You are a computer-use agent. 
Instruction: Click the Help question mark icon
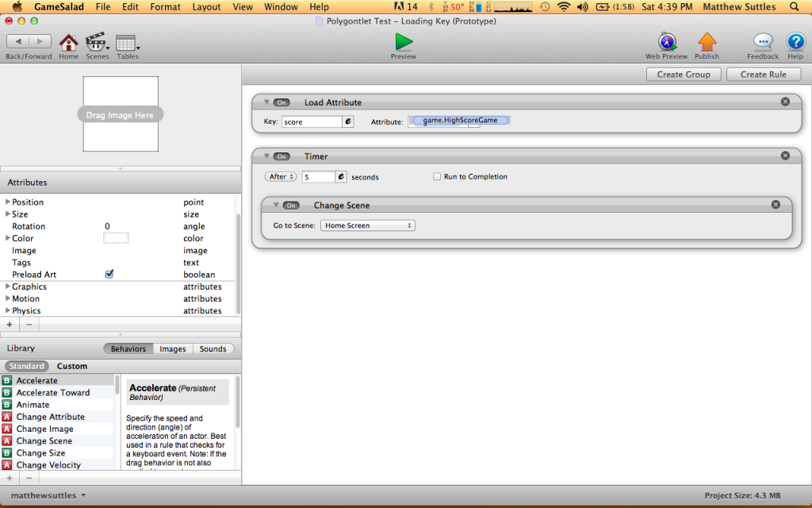tap(795, 41)
